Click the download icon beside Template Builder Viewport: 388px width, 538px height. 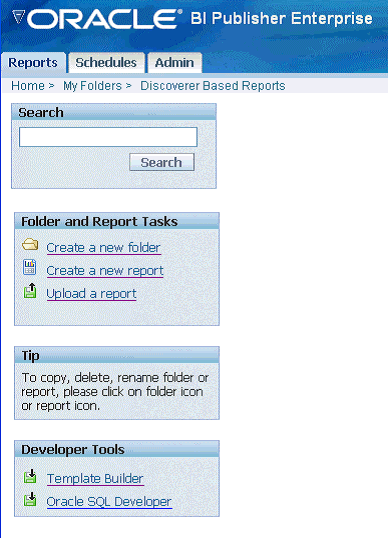30,476
